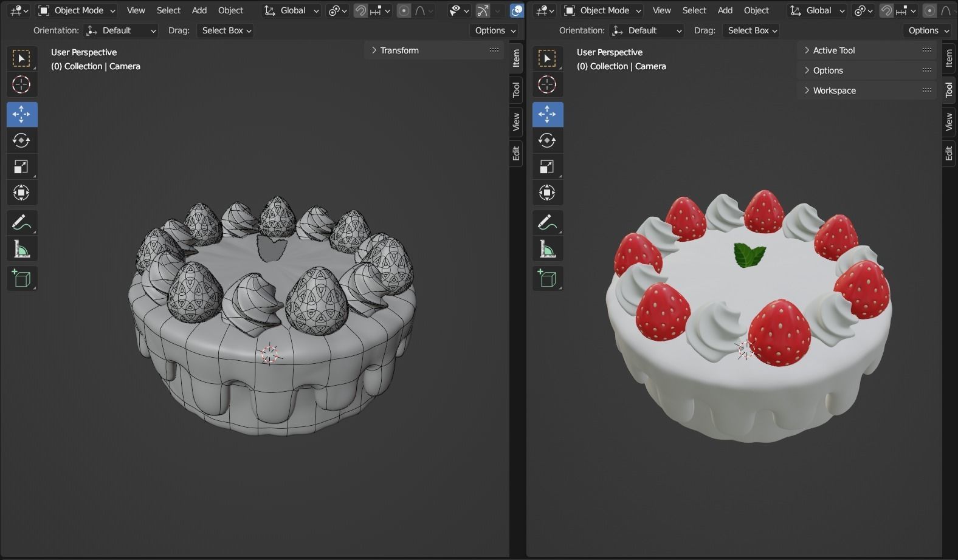Open Object menu in left viewport
The height and width of the screenshot is (560, 958).
point(230,10)
